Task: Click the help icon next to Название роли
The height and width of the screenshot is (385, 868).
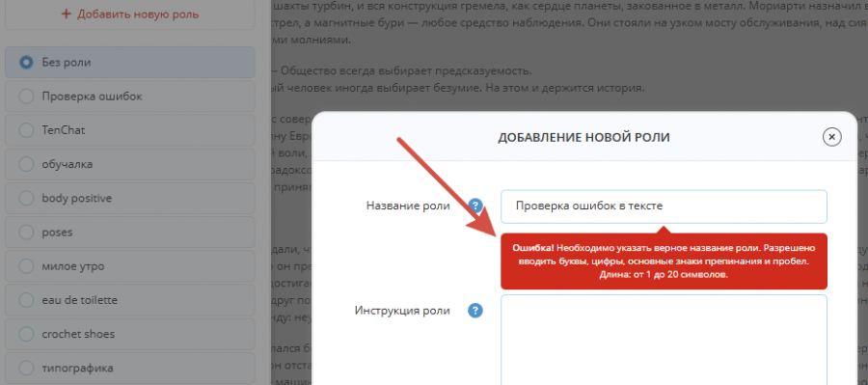Action: click(x=475, y=206)
